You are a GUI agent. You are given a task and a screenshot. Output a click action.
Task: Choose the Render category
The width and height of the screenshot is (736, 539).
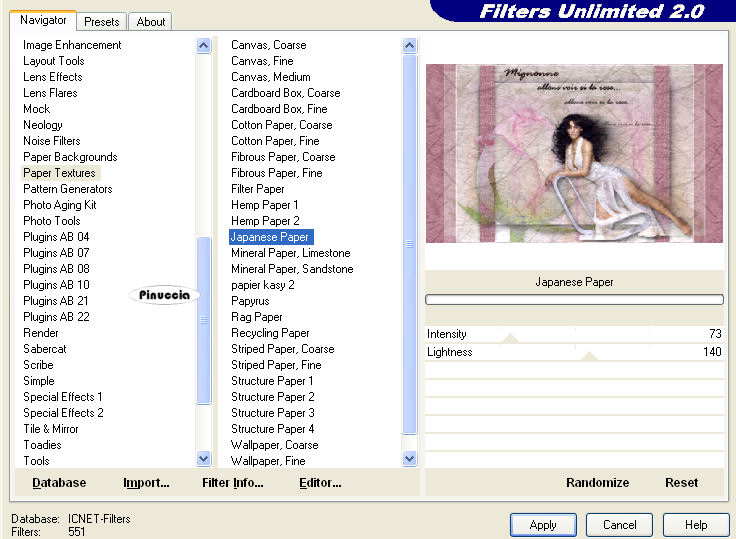click(41, 333)
